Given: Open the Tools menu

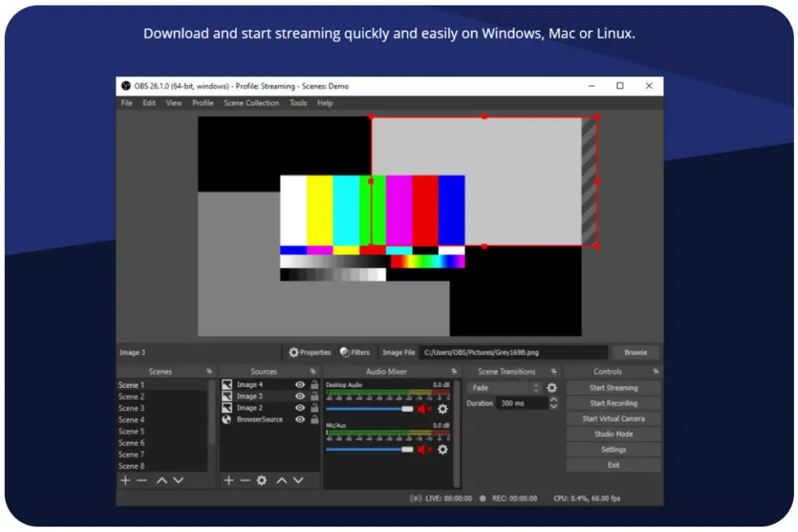Looking at the screenshot, I should (x=298, y=103).
